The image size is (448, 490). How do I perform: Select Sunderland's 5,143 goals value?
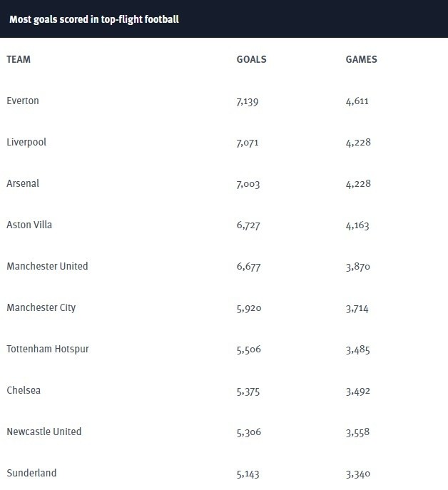pos(248,474)
